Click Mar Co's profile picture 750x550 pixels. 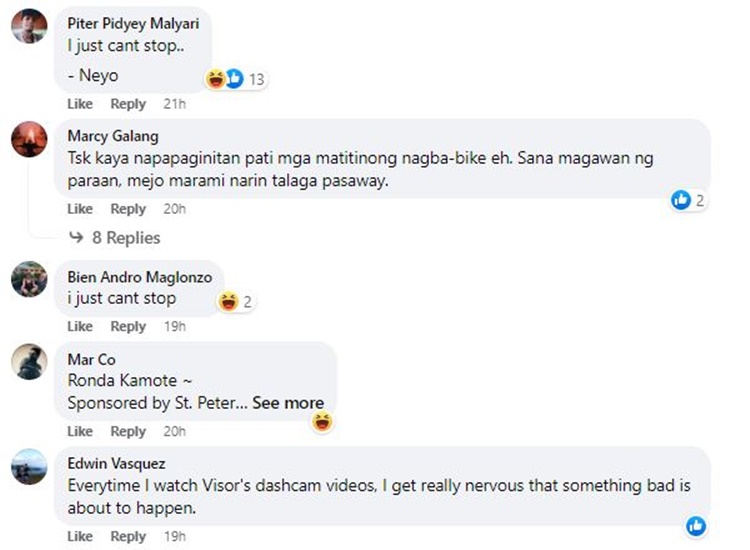[29, 361]
